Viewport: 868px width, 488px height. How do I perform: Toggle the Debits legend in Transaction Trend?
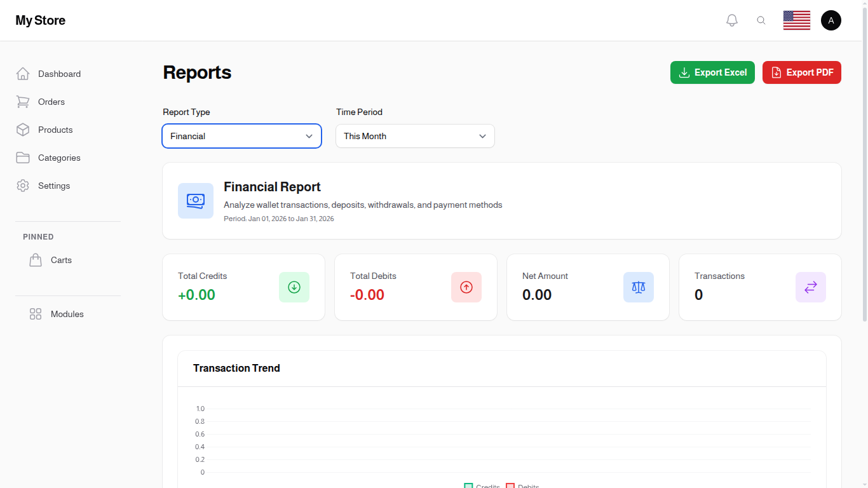[522, 485]
